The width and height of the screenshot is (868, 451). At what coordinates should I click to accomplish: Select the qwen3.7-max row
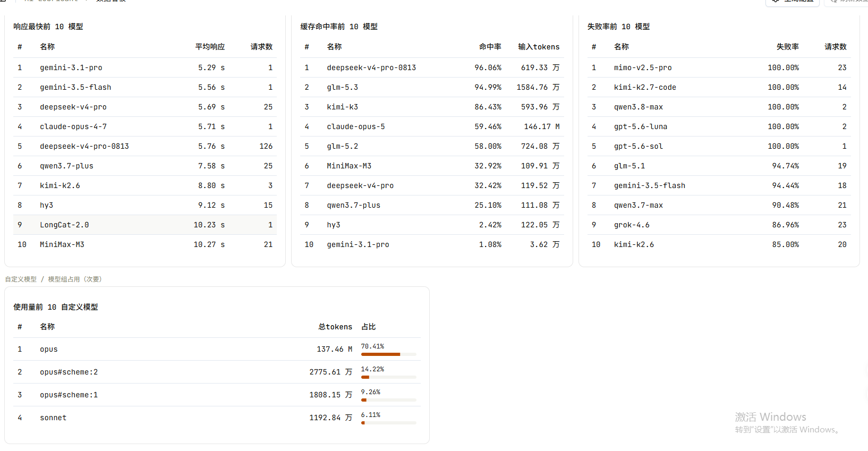[719, 205]
